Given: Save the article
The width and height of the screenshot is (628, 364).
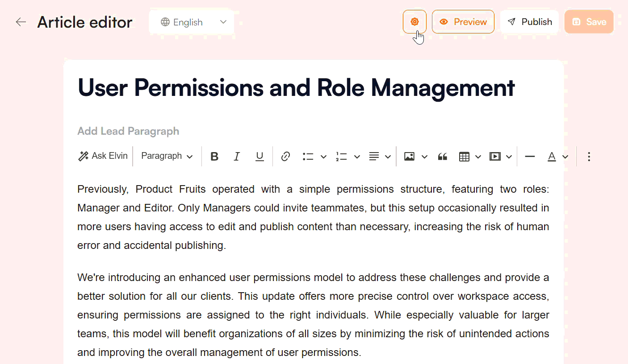Looking at the screenshot, I should tap(589, 21).
